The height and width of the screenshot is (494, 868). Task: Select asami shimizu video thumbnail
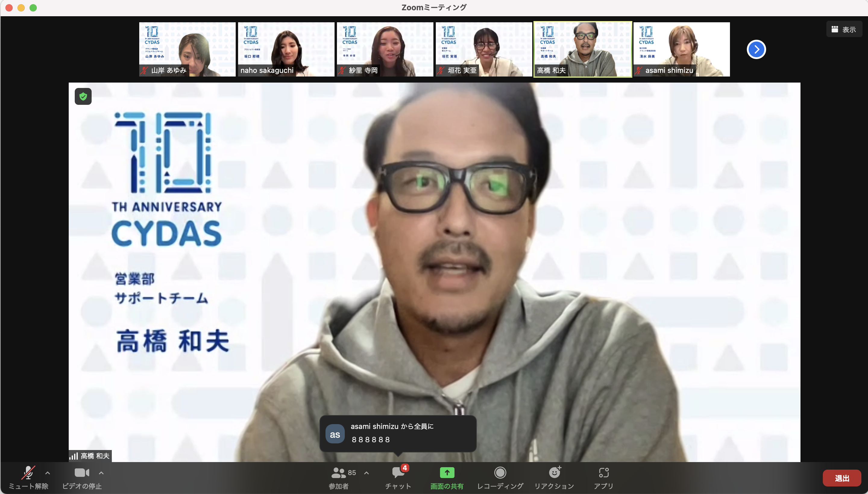(x=682, y=49)
